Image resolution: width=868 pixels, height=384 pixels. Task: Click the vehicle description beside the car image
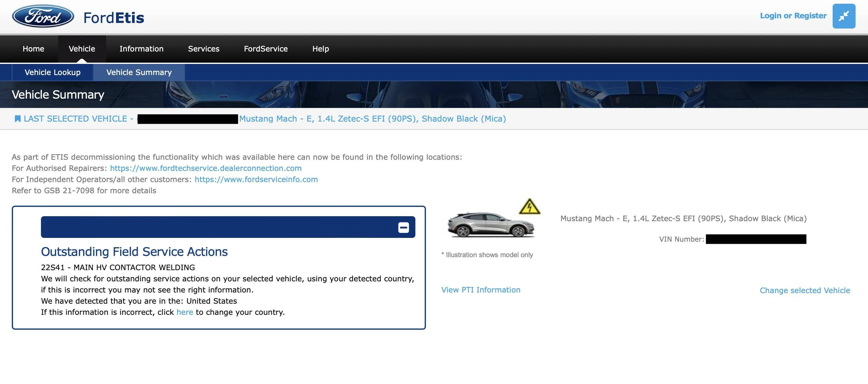pyautogui.click(x=683, y=219)
